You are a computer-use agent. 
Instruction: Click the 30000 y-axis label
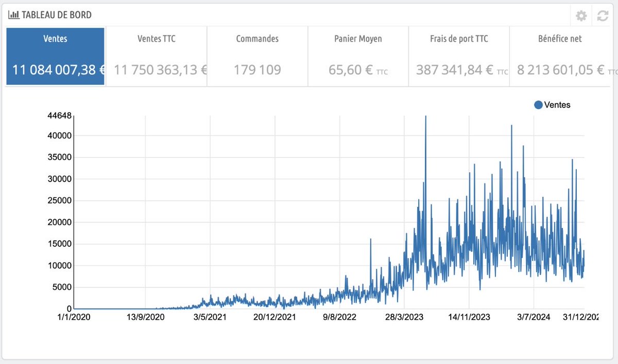[60, 179]
